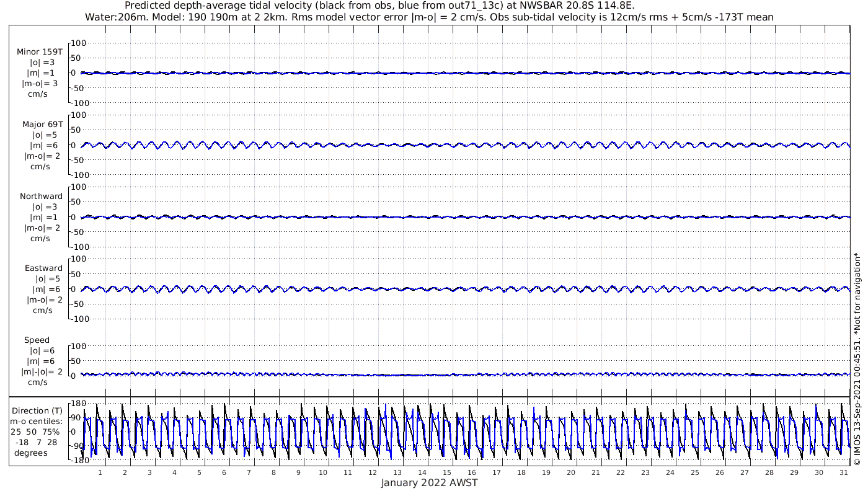Viewport: 868px width, 496px height.
Task: Click day 8 tick on time axis
Action: [x=273, y=472]
